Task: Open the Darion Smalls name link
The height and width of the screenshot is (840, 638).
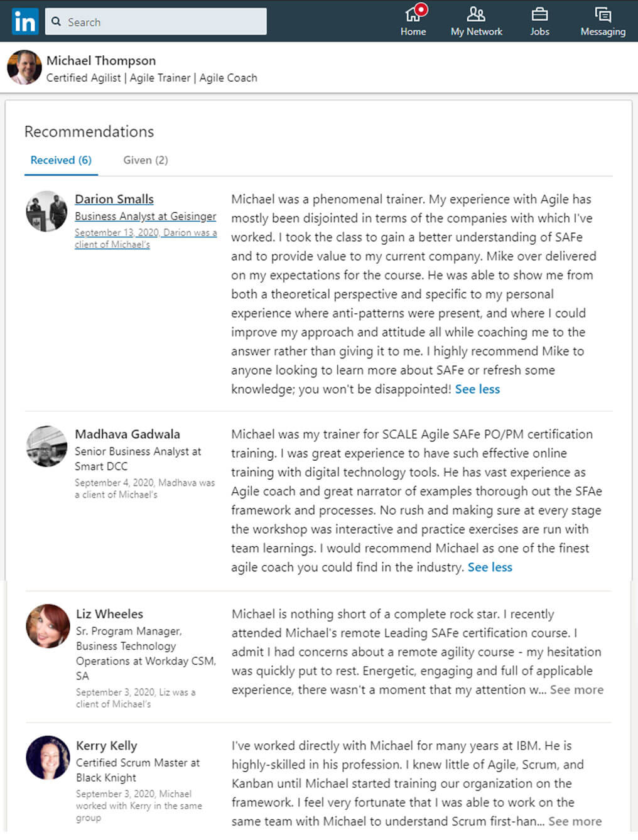Action: [x=114, y=199]
